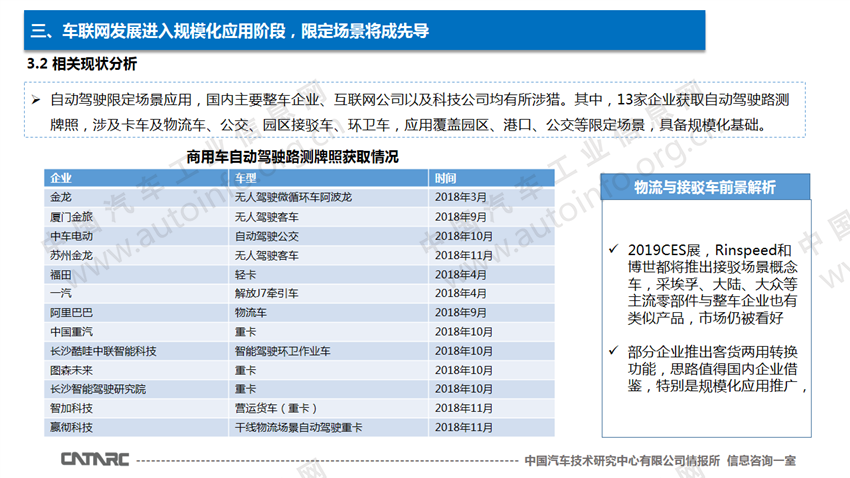Click table title '商用车自动驾驶路测牌照获取情况'

(x=292, y=157)
